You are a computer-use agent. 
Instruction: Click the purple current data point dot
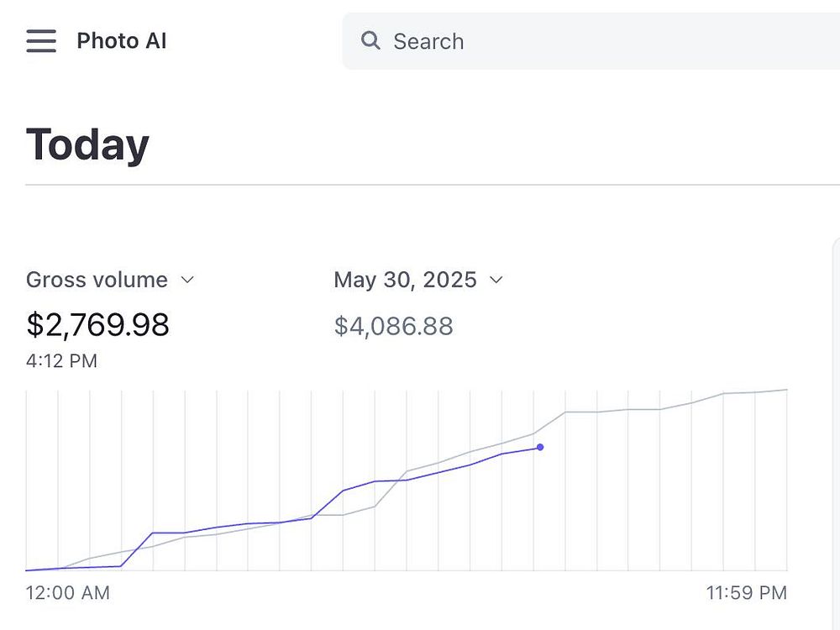(x=540, y=448)
